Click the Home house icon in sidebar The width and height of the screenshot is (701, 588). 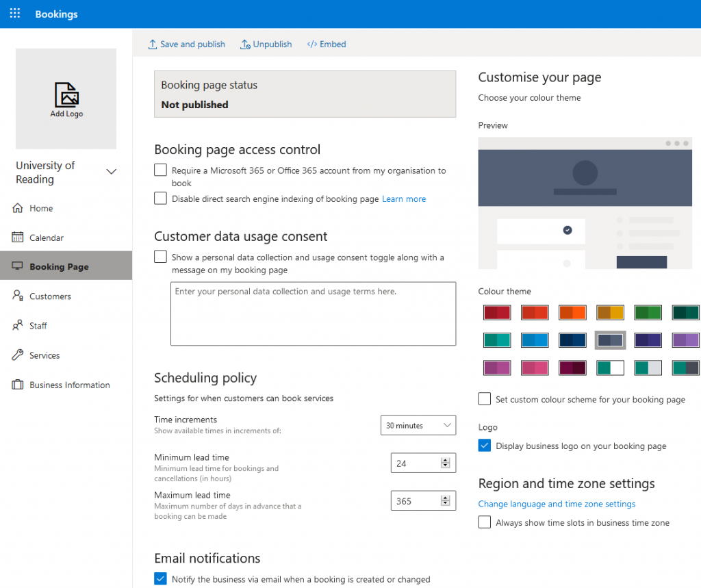point(17,208)
